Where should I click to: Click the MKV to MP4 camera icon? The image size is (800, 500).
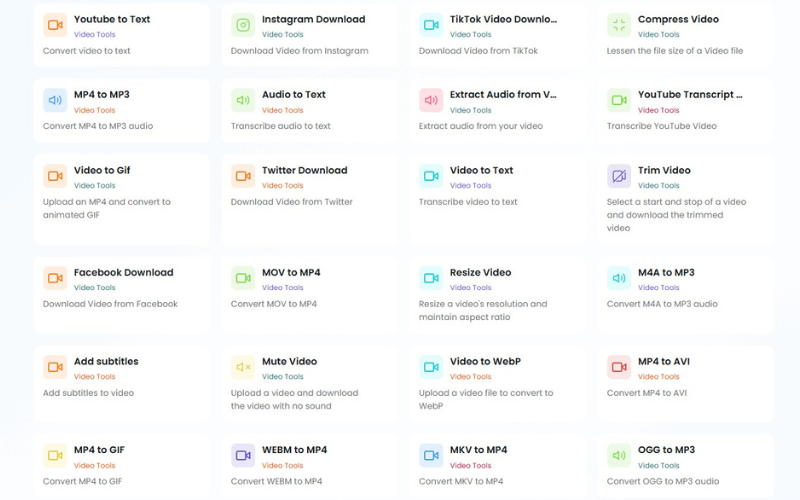(431, 456)
